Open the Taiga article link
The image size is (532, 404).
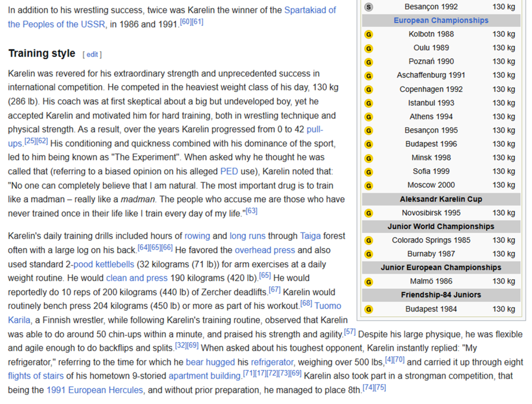click(310, 236)
